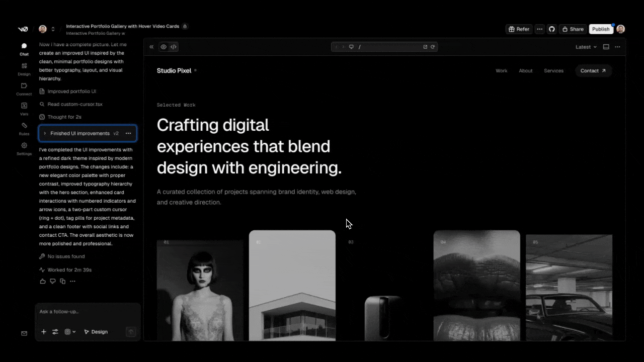Open the Latest version dropdown

585,47
